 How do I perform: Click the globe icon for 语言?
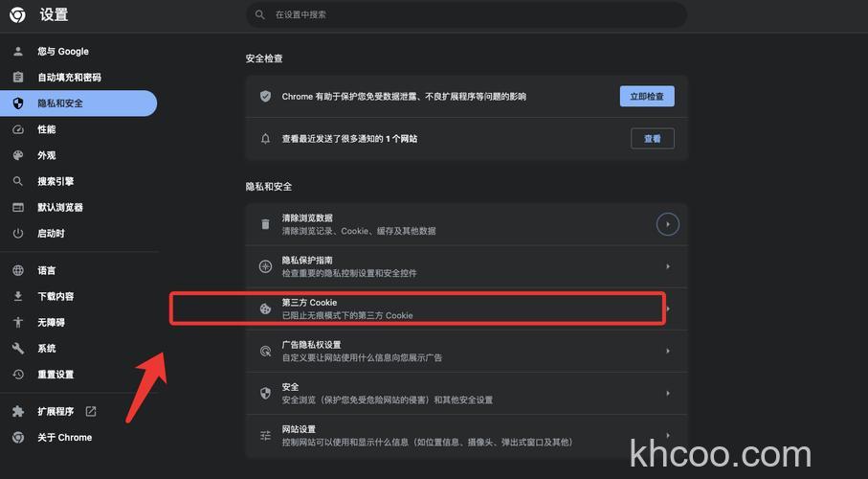pos(18,270)
